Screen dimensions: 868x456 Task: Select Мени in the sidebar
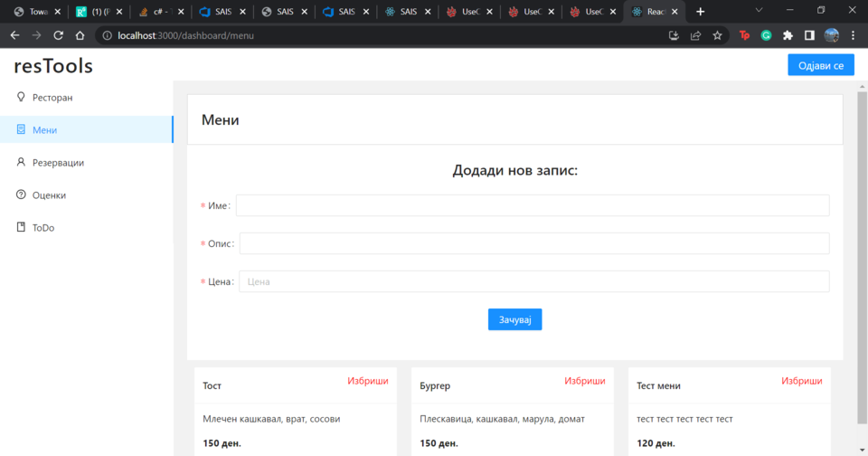point(45,129)
